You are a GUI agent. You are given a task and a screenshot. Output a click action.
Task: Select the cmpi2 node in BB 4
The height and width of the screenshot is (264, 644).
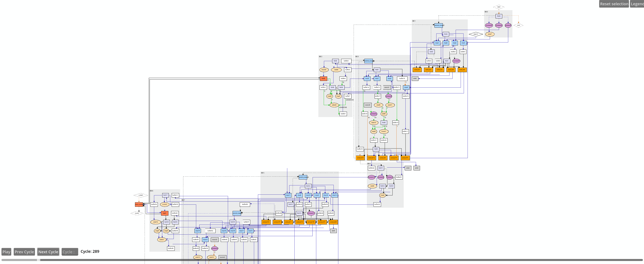point(382,195)
